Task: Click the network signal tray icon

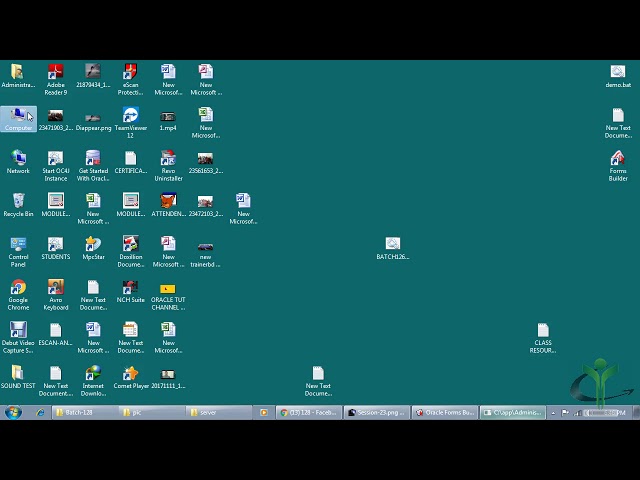Action: click(x=578, y=413)
